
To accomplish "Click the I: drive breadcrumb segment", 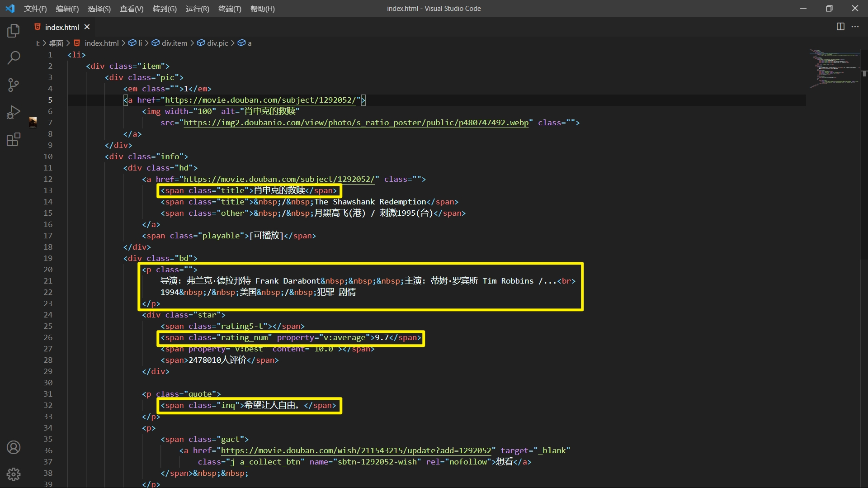I will tap(38, 43).
